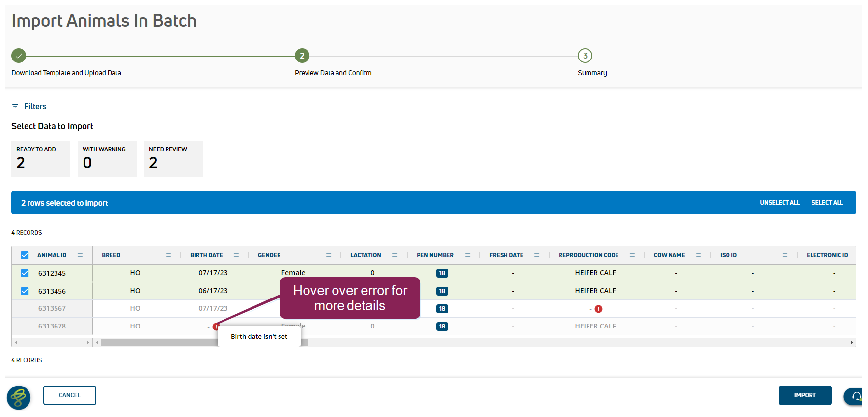The image size is (868, 417).
Task: Uncheck the checkbox for animal 6313456
Action: [25, 291]
